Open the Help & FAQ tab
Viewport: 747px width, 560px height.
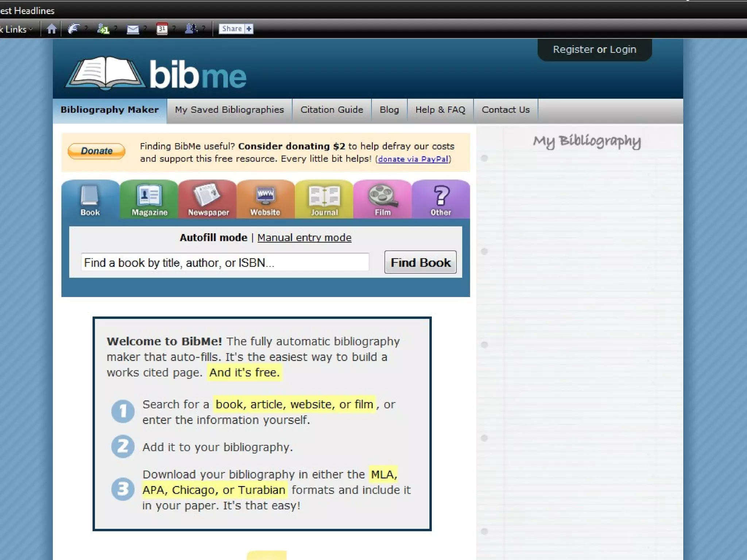[x=440, y=110]
